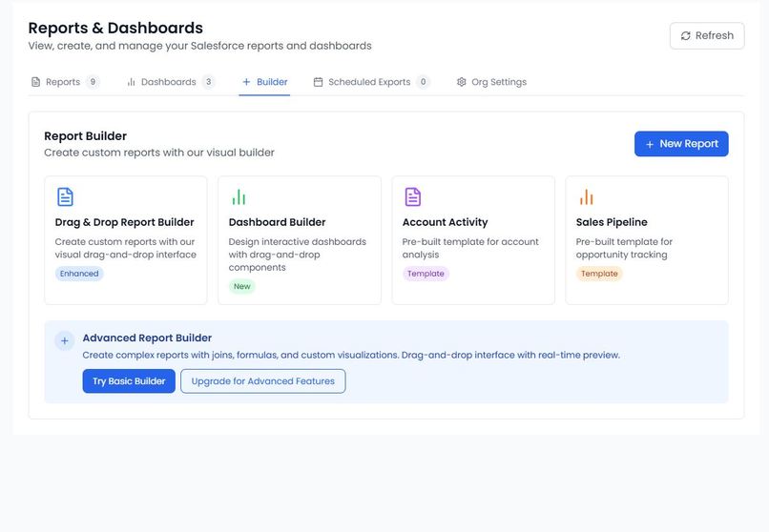Click the Report Builder section heading
The height and width of the screenshot is (532, 769).
[85, 136]
